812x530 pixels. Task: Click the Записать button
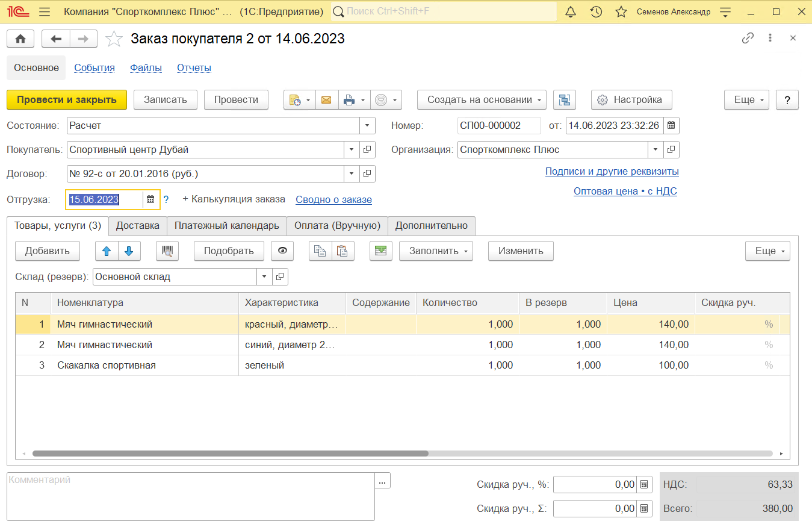166,100
